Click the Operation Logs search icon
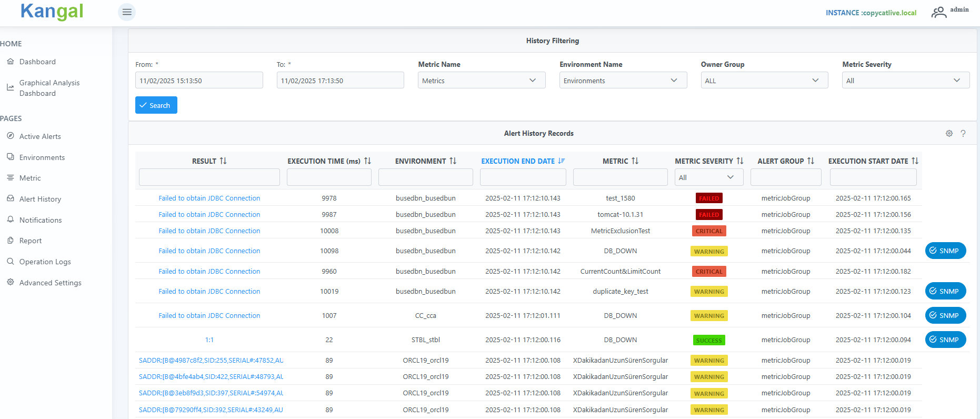The image size is (980, 419). 11,261
